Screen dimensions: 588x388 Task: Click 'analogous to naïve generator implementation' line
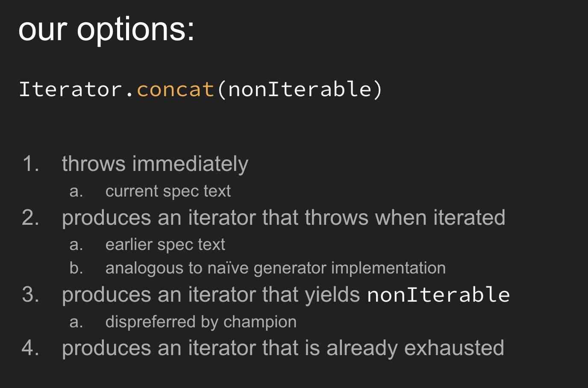coord(276,268)
